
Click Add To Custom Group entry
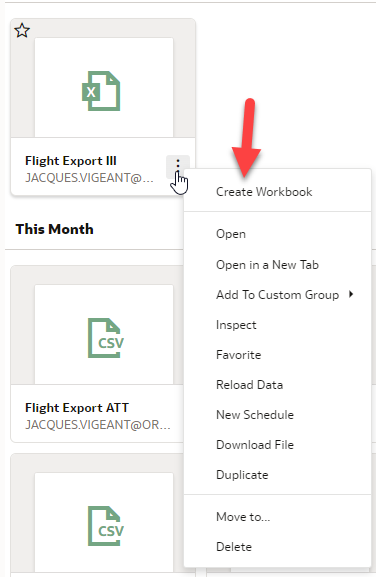pos(277,295)
